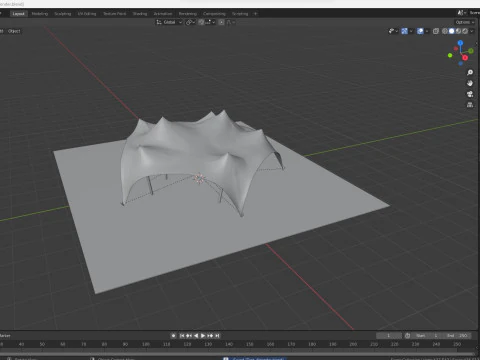The width and height of the screenshot is (480, 360).
Task: Select wireframe viewport shading
Action: point(445,31)
